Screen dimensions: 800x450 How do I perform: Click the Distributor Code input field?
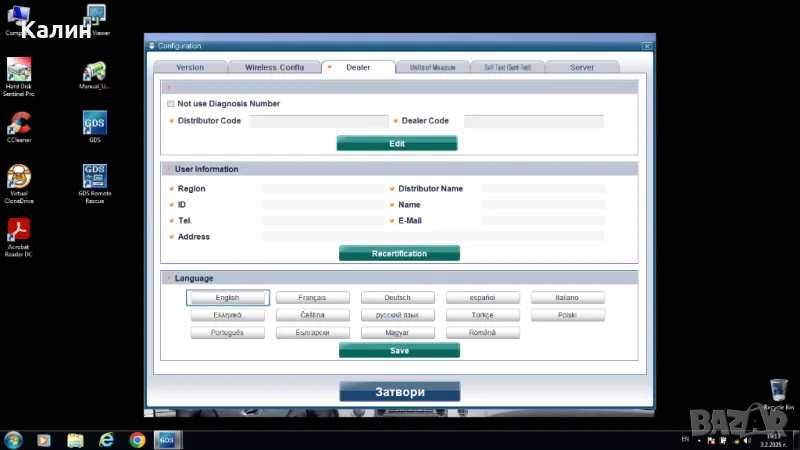pos(318,121)
